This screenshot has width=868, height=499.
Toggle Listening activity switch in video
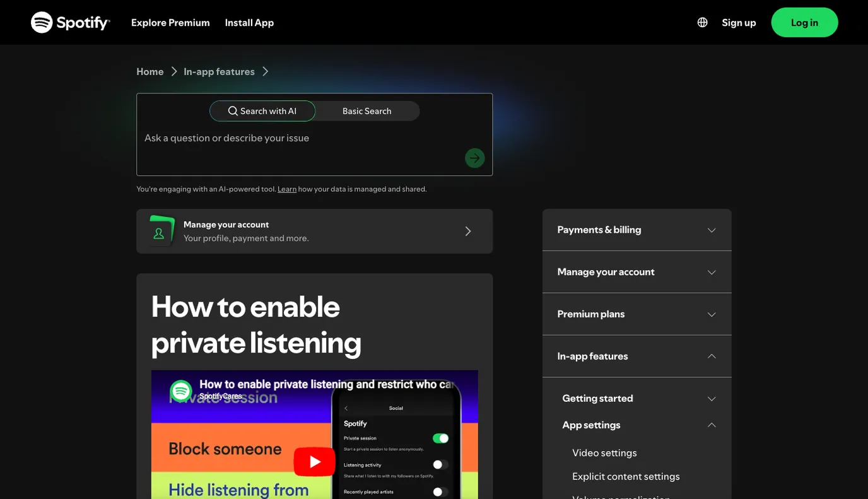click(x=440, y=465)
